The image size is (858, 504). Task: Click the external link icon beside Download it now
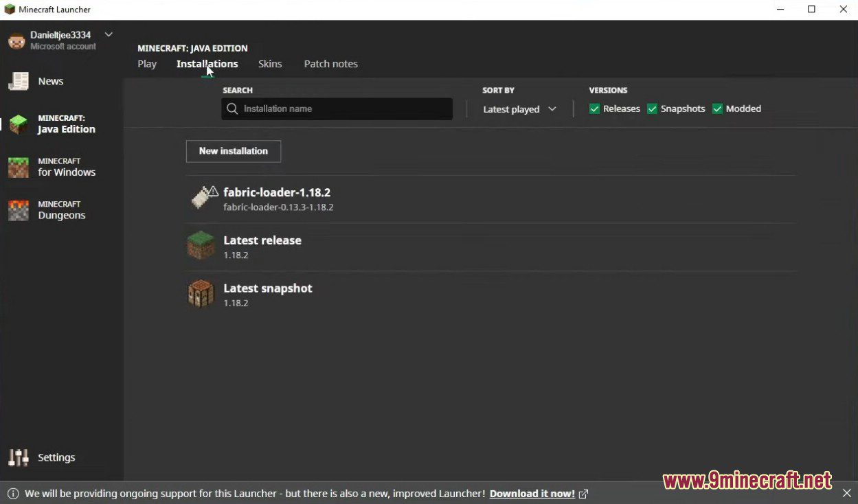583,494
